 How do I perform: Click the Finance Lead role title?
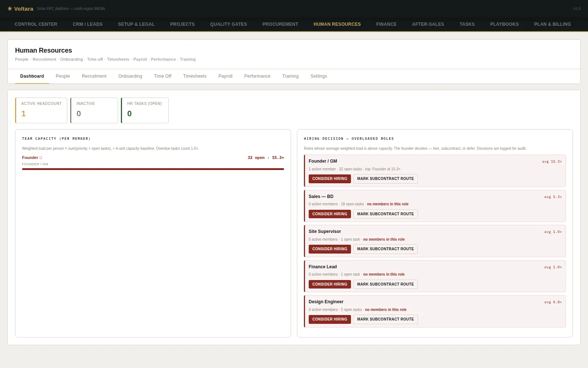(323, 267)
